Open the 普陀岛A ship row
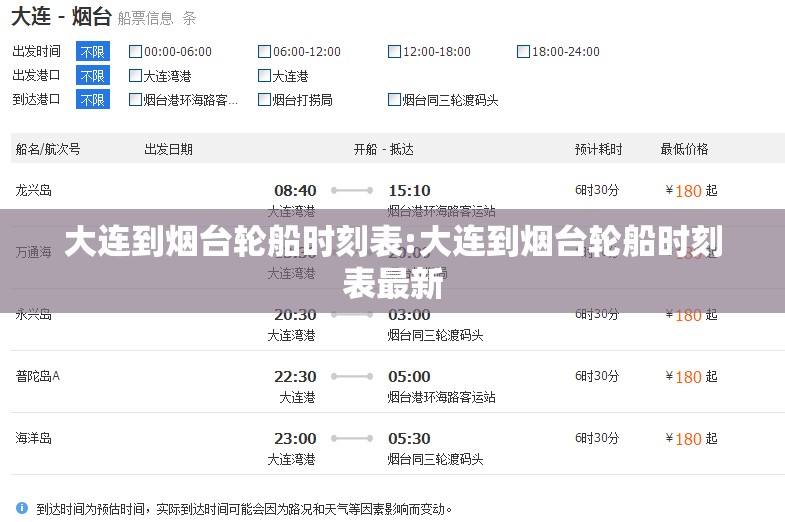 click(x=398, y=381)
